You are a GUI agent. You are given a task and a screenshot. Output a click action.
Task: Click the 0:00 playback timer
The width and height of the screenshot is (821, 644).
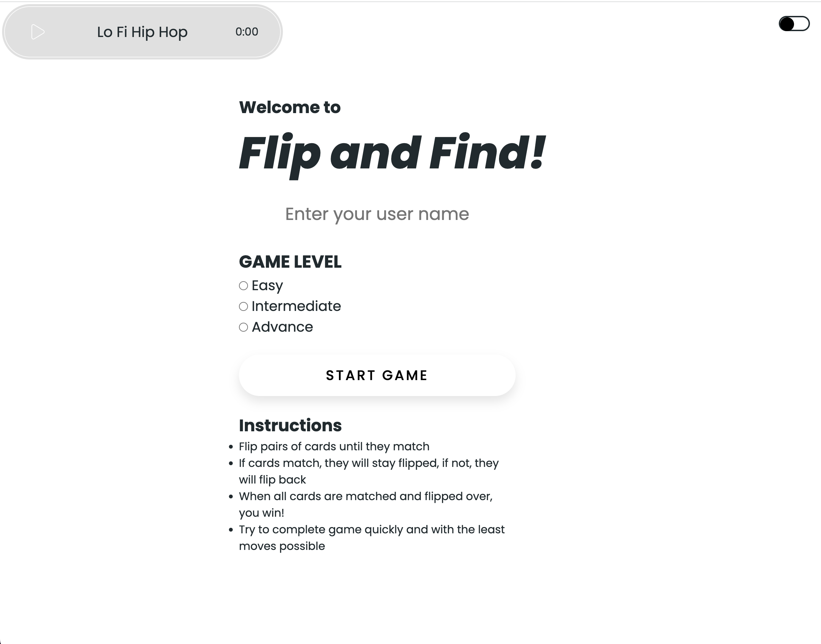(x=247, y=32)
